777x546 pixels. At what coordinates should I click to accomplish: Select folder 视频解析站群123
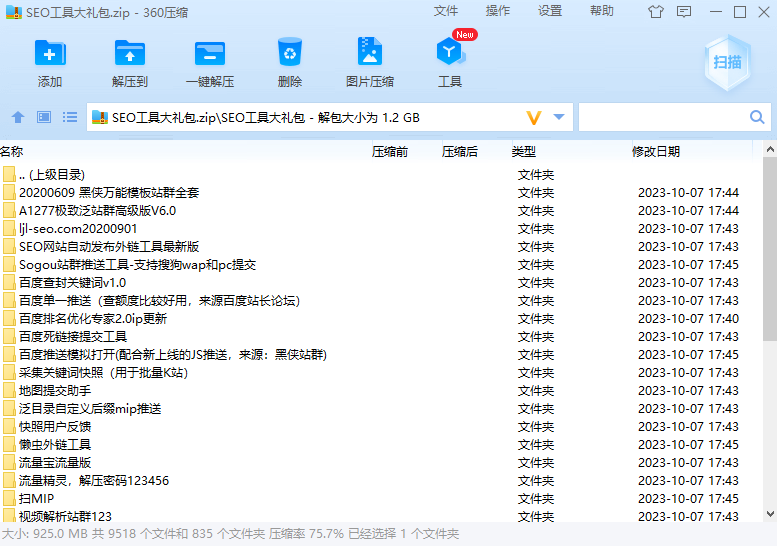pos(381,516)
